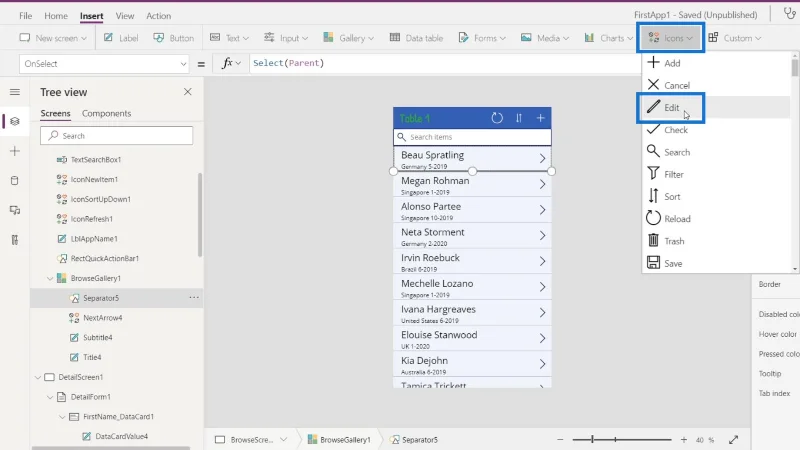Click the Insert plus icon in sidebar
This screenshot has height=450, width=800.
coord(15,151)
